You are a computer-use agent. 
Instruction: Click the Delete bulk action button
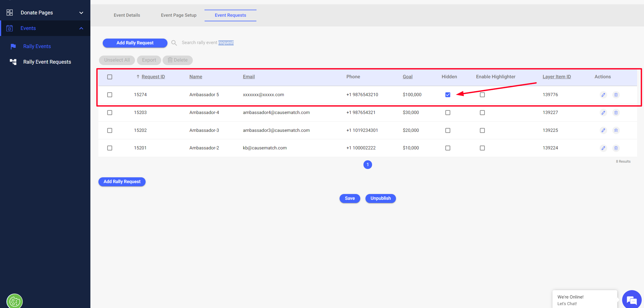pyautogui.click(x=178, y=60)
